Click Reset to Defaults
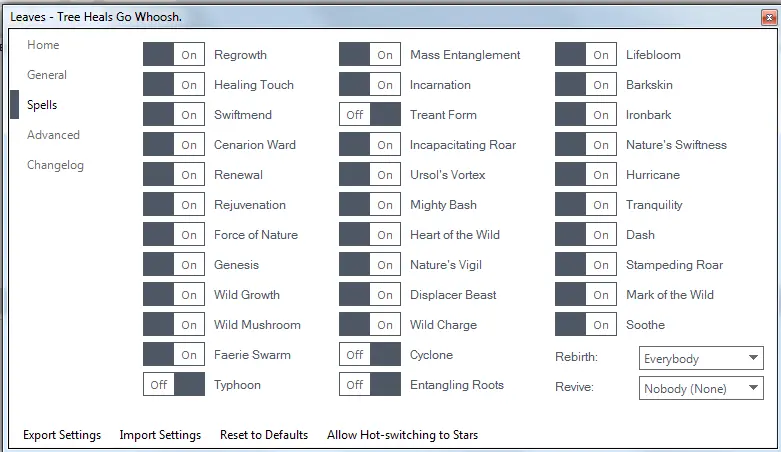The image size is (781, 452). pos(264,435)
